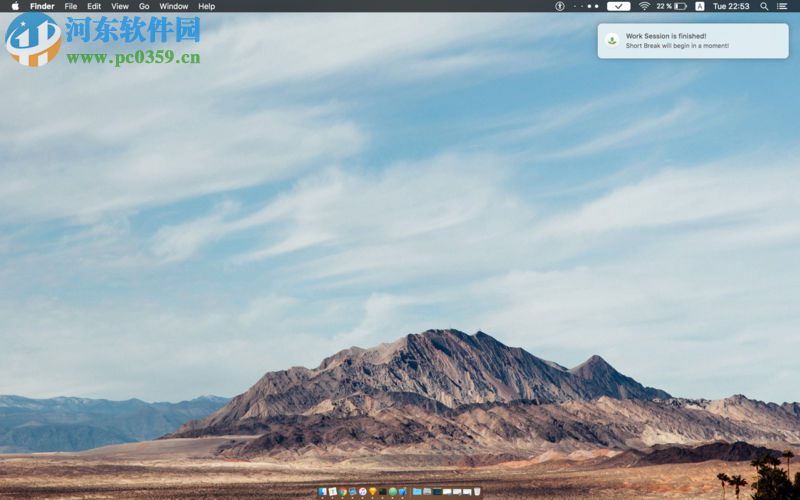
Task: Click the clock showing Tue 22:53
Action: coord(731,6)
